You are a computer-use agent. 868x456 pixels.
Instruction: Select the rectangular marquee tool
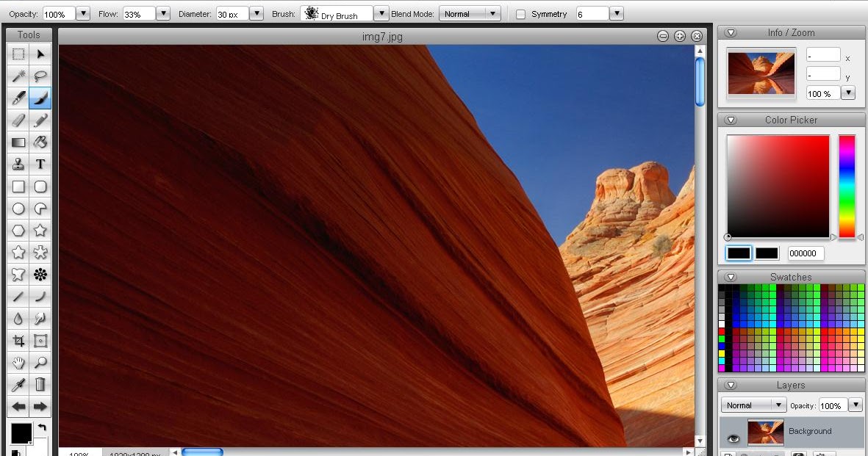[x=18, y=54]
